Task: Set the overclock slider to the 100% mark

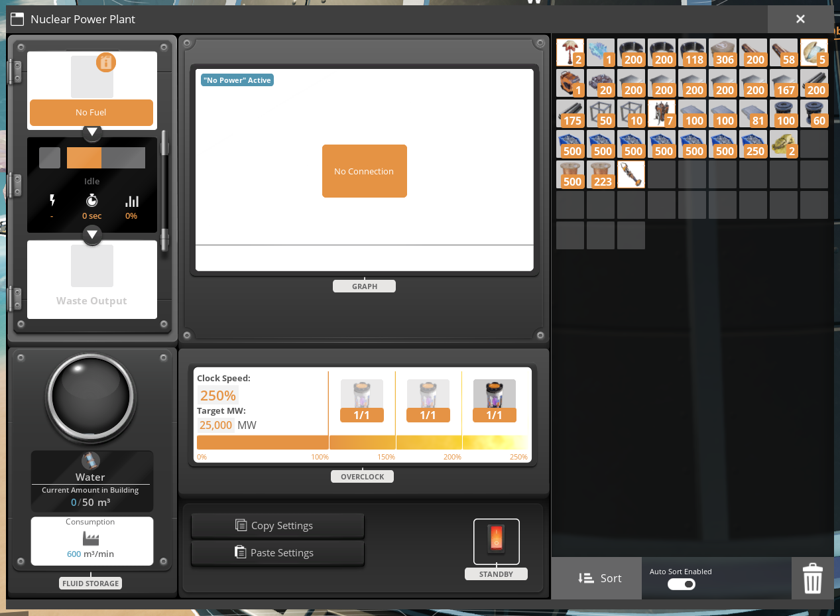Action: (x=329, y=442)
